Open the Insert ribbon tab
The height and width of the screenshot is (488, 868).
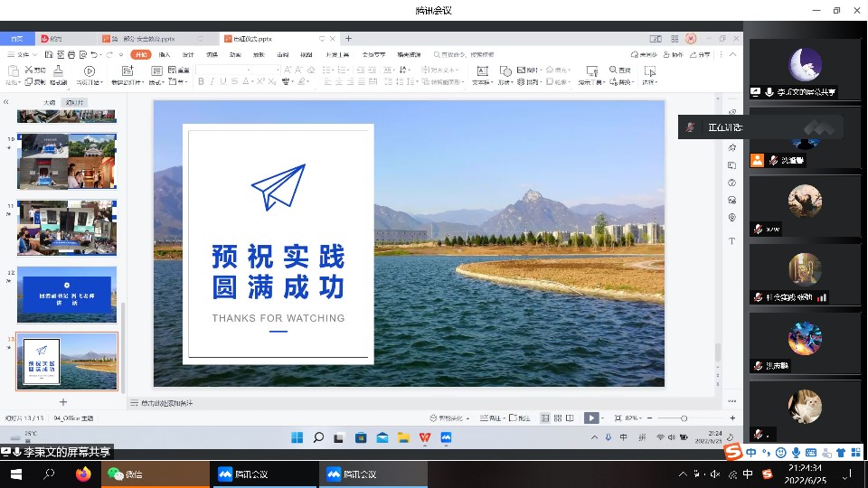point(165,55)
